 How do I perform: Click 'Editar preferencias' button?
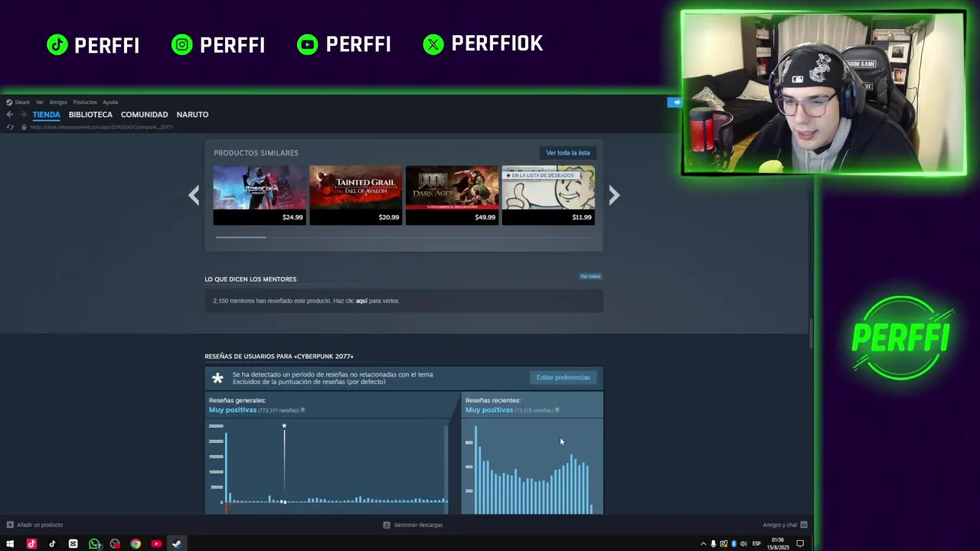[563, 377]
